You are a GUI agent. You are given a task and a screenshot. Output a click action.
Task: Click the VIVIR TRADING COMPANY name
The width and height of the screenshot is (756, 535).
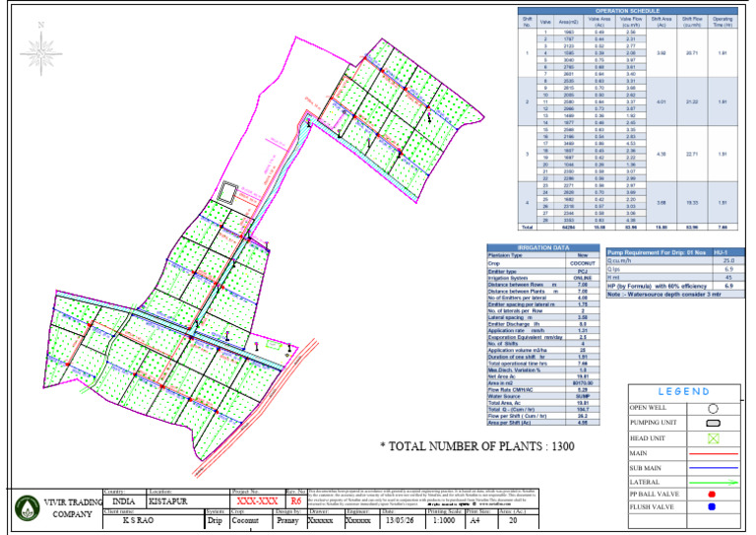coord(72,508)
